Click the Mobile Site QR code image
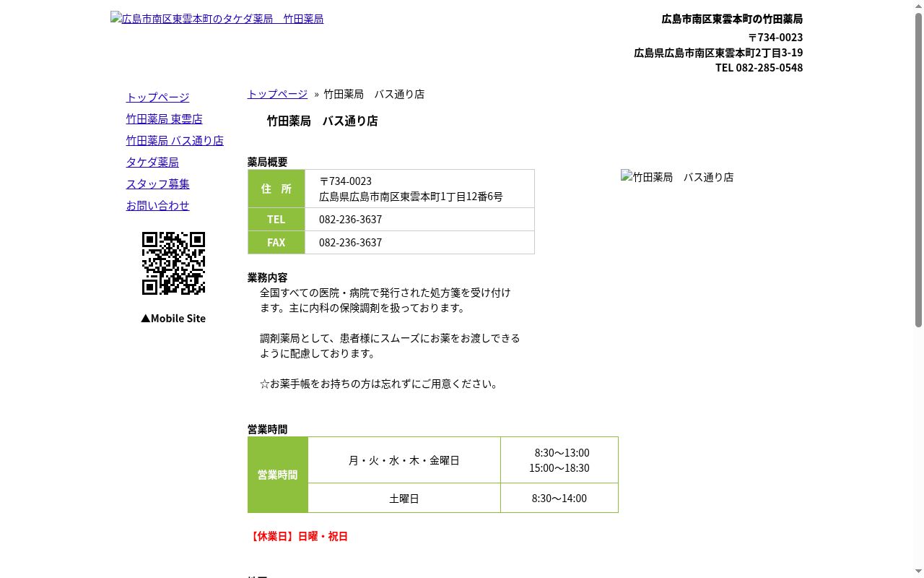The image size is (924, 578). pyautogui.click(x=173, y=264)
